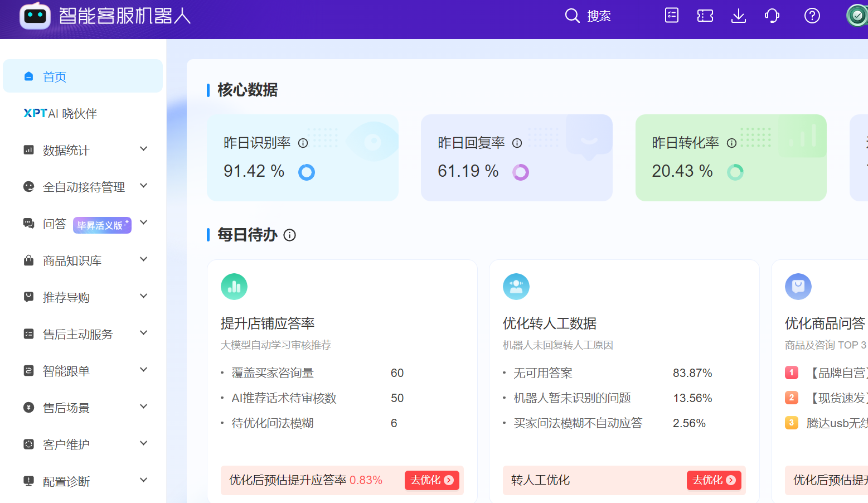Click the 商品知识库 bag icon
Image resolution: width=868 pixels, height=503 pixels.
pos(28,260)
